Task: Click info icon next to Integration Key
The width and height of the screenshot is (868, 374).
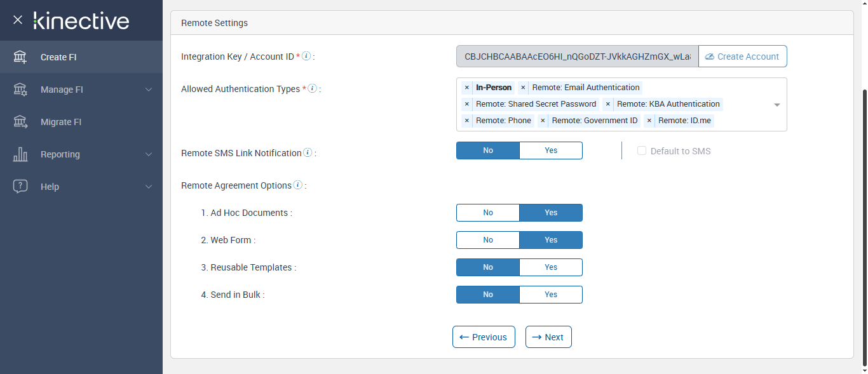Action: click(x=306, y=57)
